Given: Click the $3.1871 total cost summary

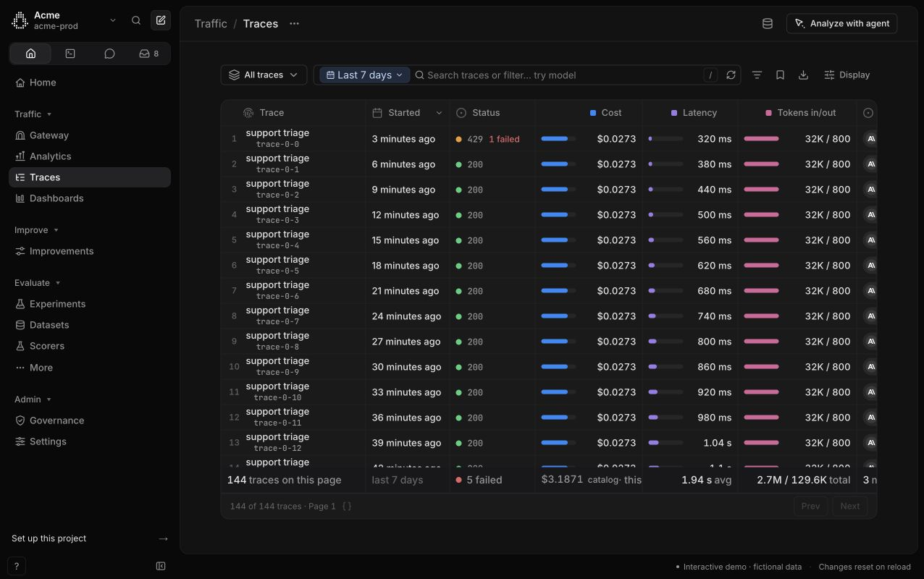Looking at the screenshot, I should 562,479.
